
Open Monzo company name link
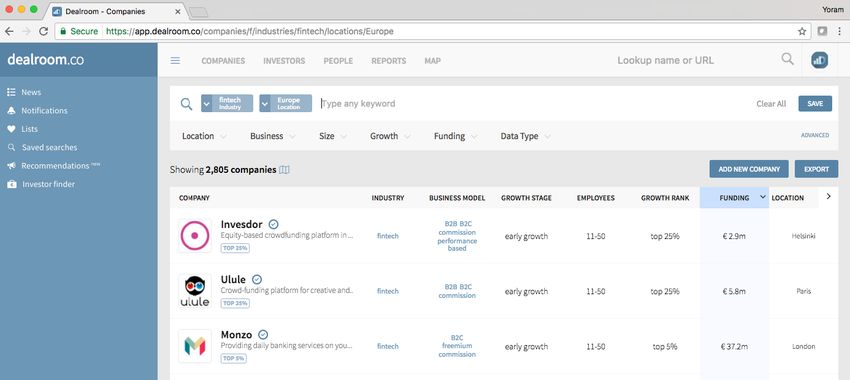236,334
